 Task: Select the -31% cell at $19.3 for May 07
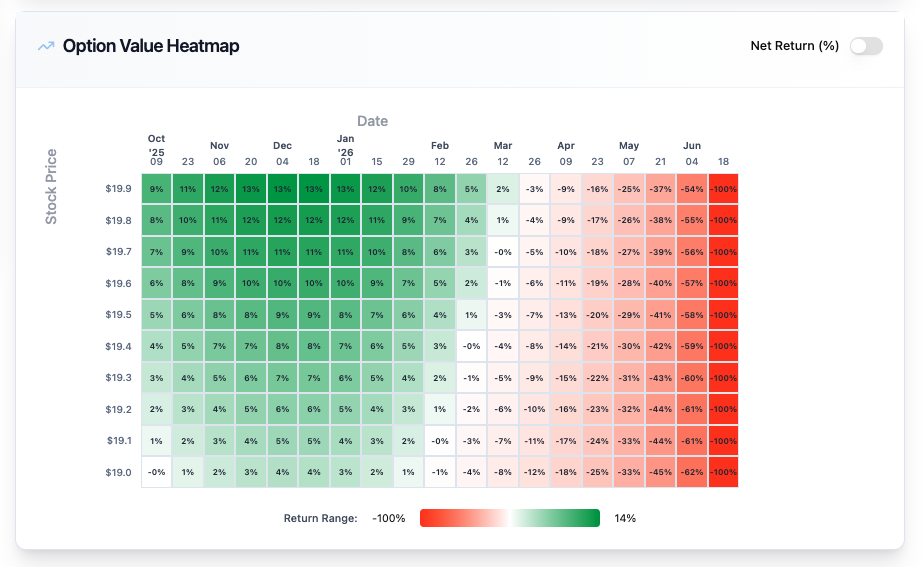pos(629,377)
